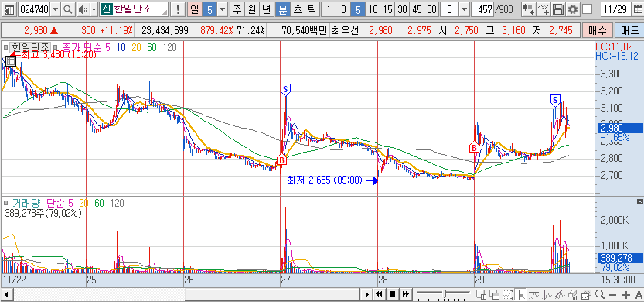Open interval 5 combo dropdown arrow
The image size is (644, 302).
(464, 9)
